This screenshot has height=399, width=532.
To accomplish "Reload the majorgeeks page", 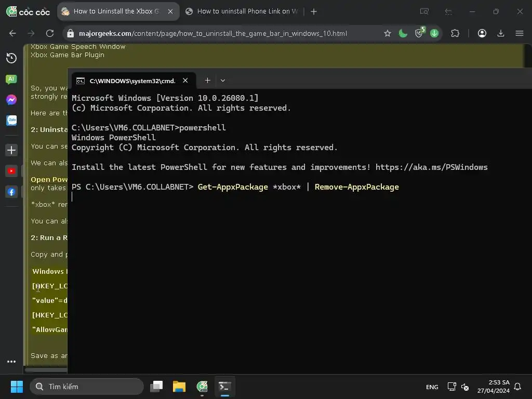I will click(50, 33).
